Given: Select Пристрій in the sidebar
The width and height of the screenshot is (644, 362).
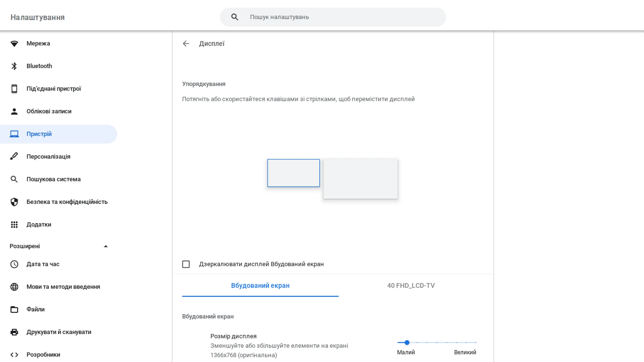Looking at the screenshot, I should (39, 134).
